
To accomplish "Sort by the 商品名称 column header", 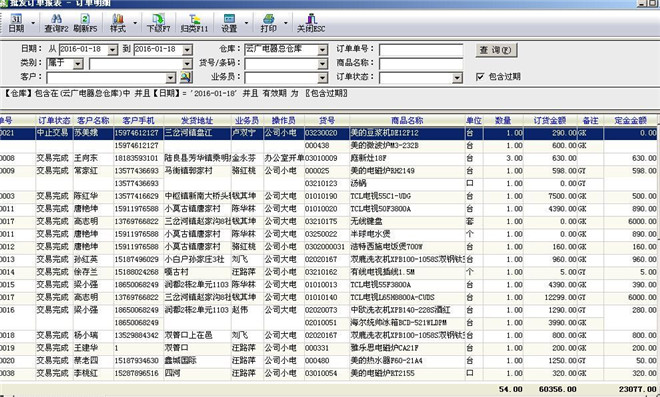I will tap(407, 120).
